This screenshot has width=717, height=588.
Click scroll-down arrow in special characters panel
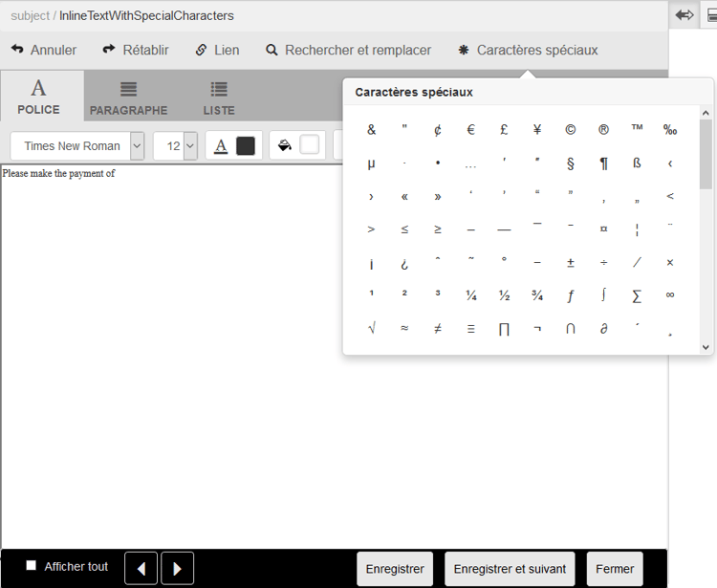(x=706, y=347)
